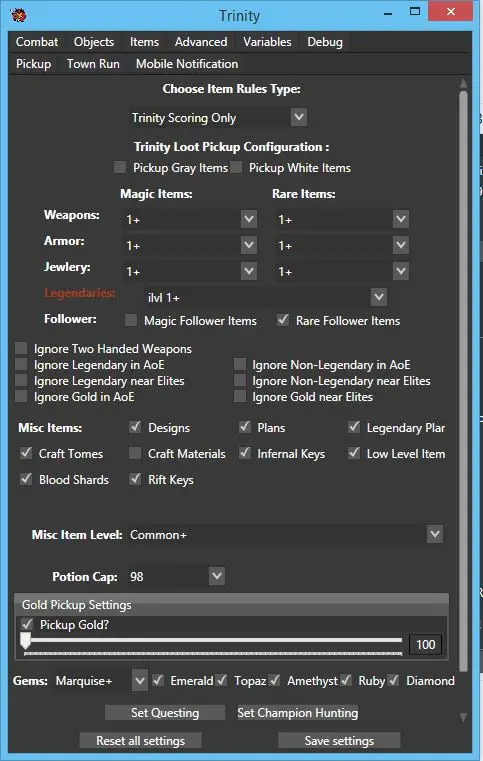Image resolution: width=483 pixels, height=761 pixels.
Task: Click Set Questing button
Action: tap(165, 712)
